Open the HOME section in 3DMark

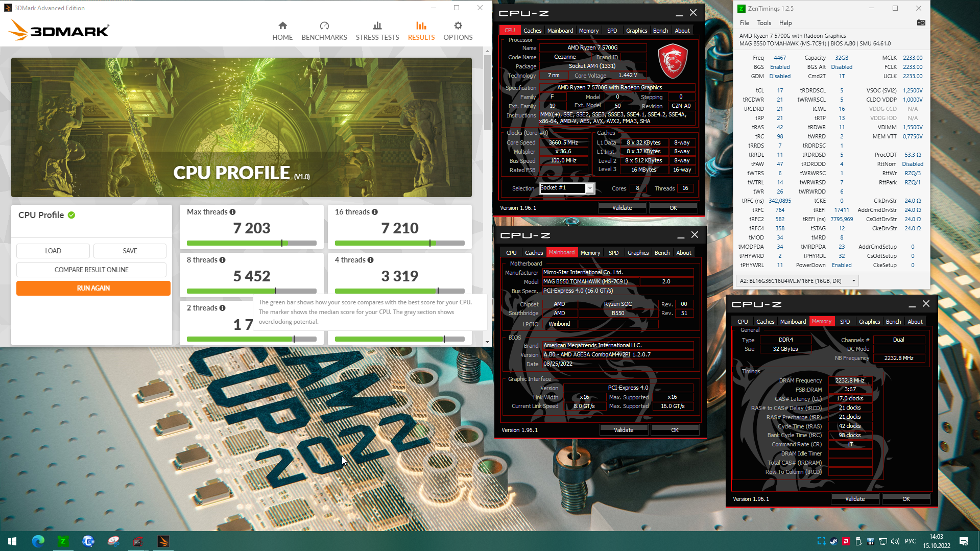pos(282,31)
